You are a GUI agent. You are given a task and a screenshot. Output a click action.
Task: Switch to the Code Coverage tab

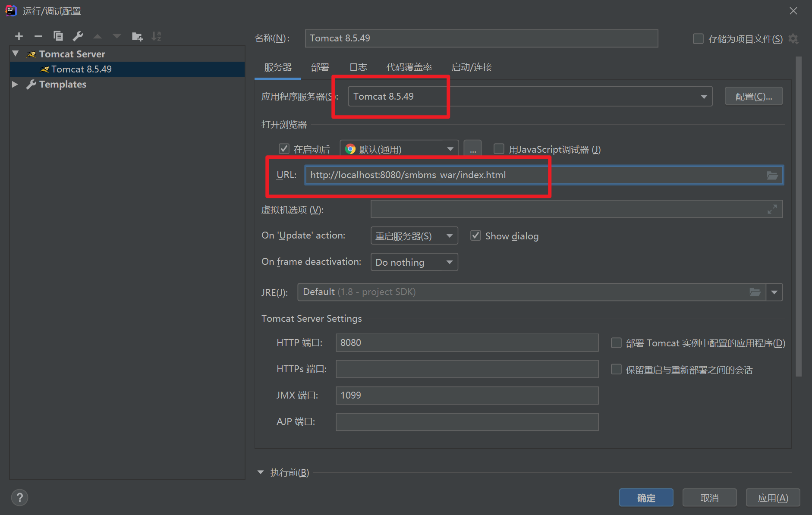click(x=409, y=68)
